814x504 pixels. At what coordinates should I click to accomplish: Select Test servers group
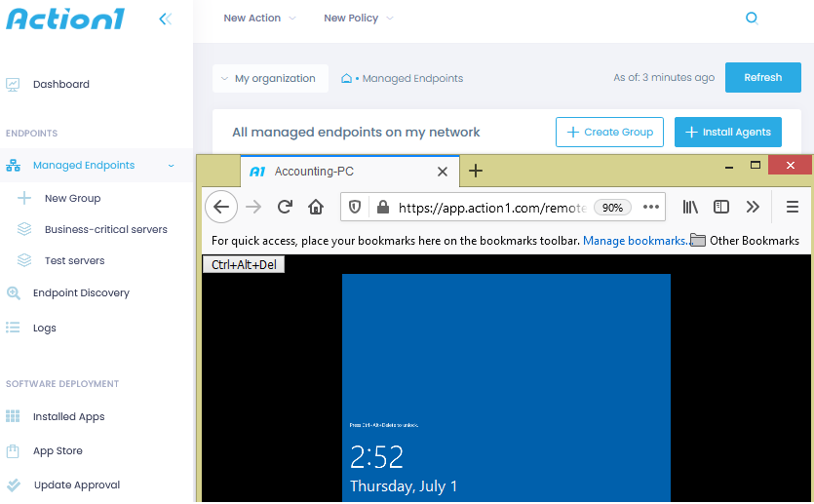(x=75, y=260)
